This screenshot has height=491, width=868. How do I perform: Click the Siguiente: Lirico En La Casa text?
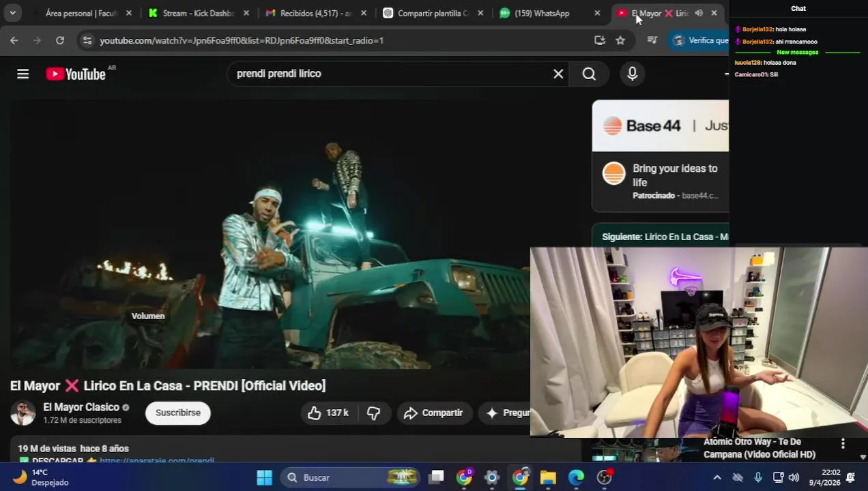665,237
